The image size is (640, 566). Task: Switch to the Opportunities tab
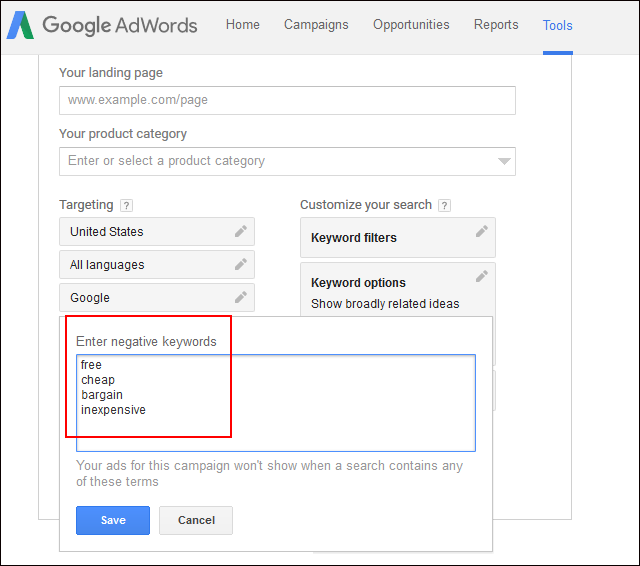pyautogui.click(x=411, y=25)
